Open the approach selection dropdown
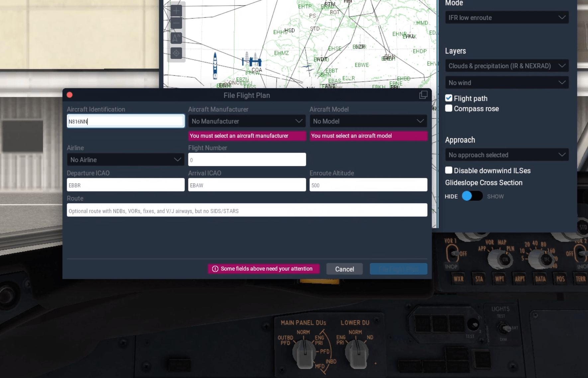This screenshot has height=378, width=588. click(x=506, y=155)
